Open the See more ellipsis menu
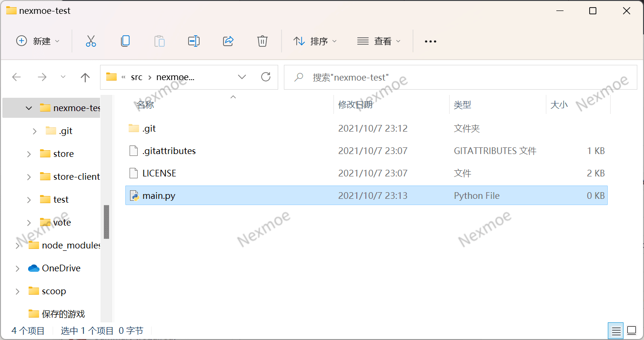Viewport: 644px width, 340px height. click(431, 41)
